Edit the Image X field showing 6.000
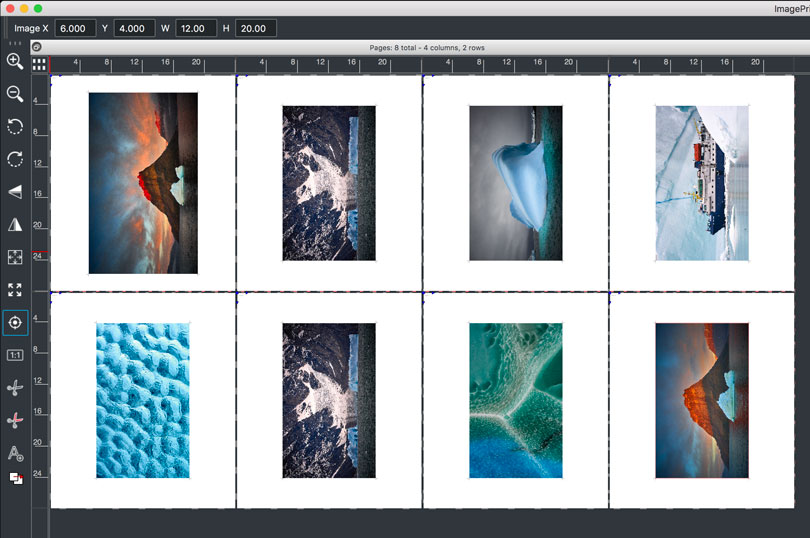 [75, 28]
